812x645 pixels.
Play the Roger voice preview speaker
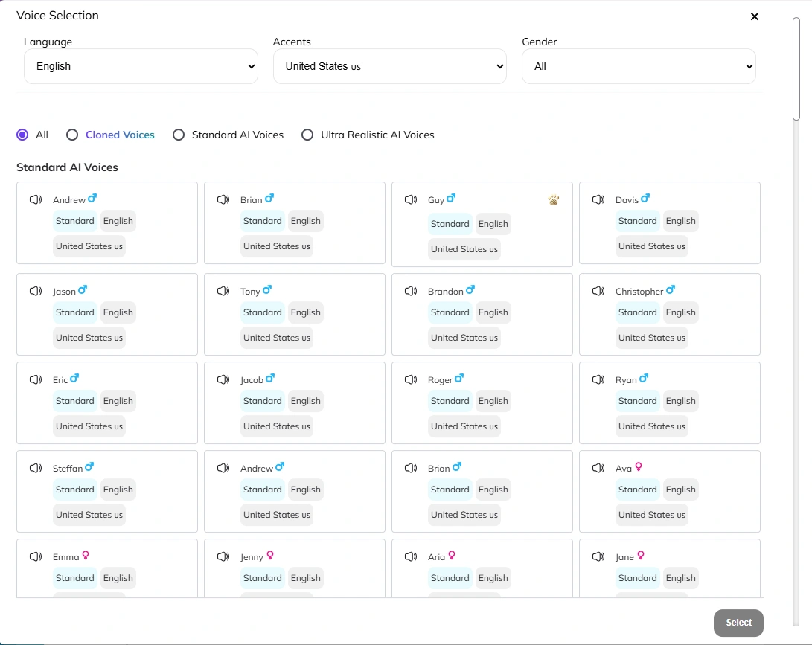(411, 380)
